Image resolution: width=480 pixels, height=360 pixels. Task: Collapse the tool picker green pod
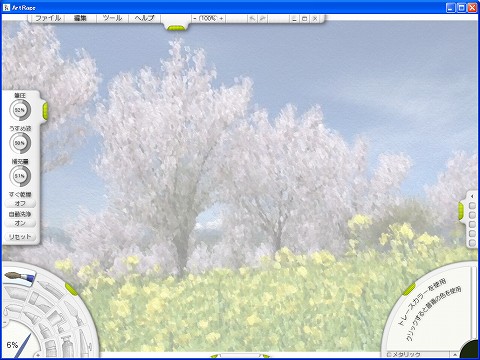point(71,289)
